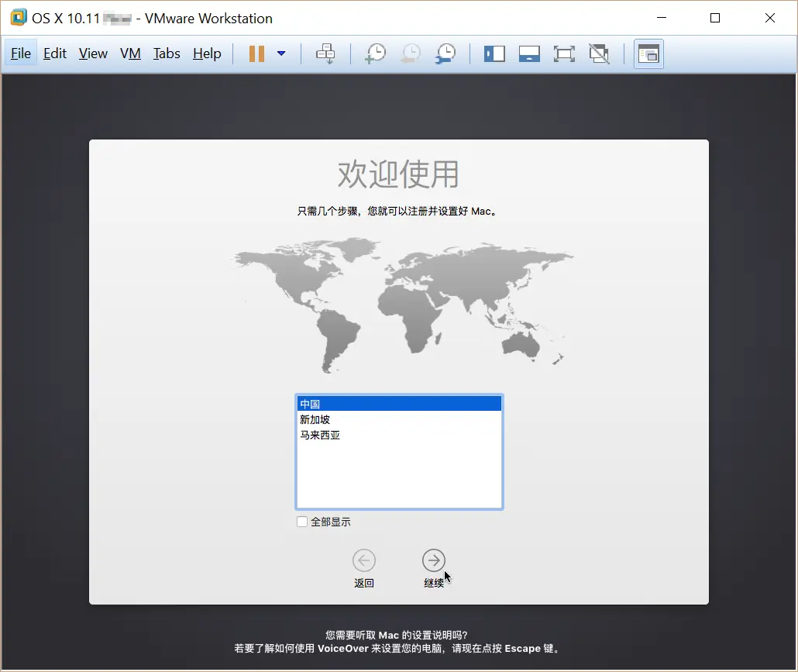Click the 返回 back button
The height and width of the screenshot is (672, 798).
(x=364, y=560)
